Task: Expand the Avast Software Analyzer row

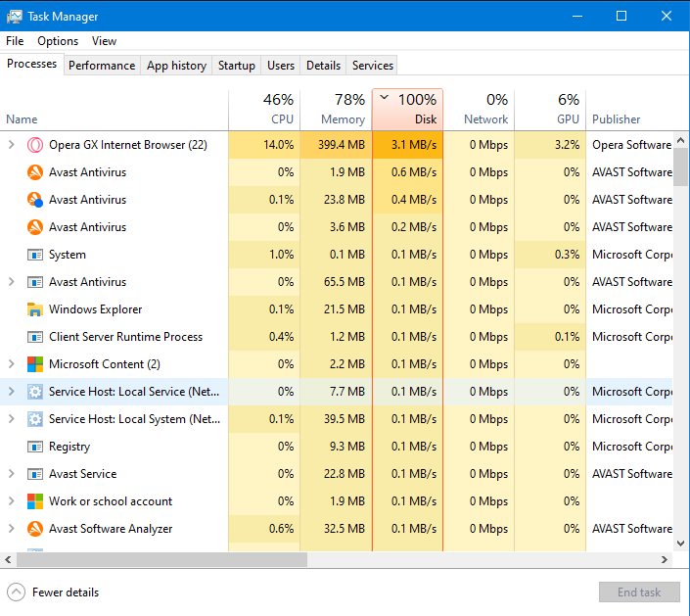Action: (x=12, y=529)
